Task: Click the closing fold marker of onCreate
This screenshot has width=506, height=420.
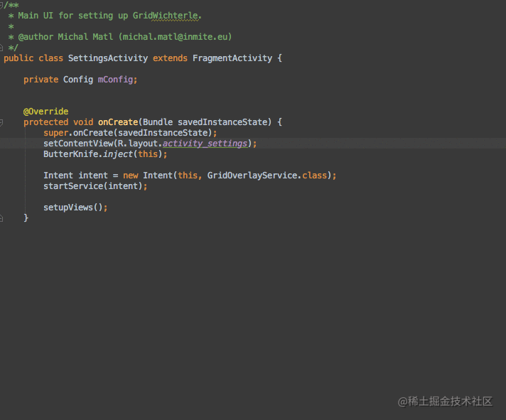Action: point(1,218)
